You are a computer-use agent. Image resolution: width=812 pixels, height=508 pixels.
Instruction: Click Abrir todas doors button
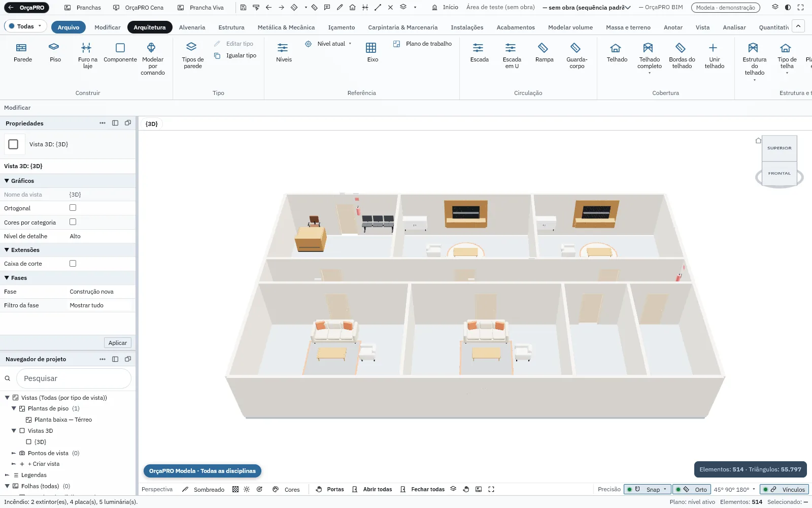372,489
